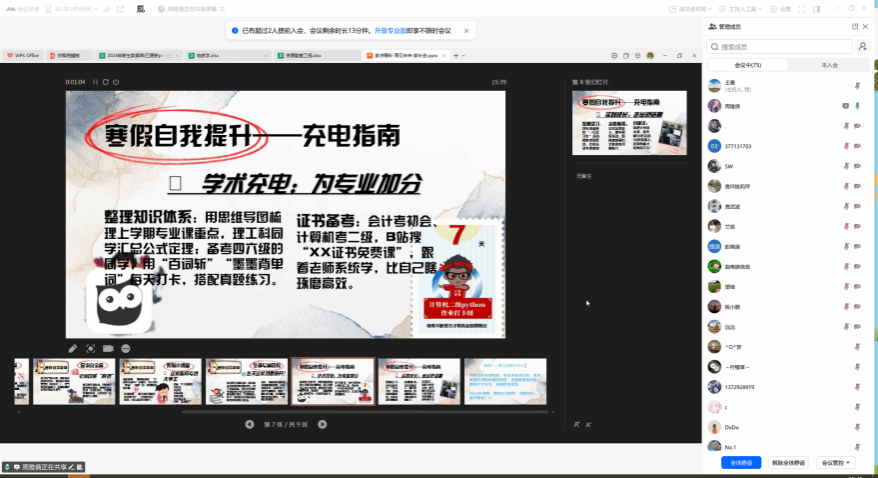
Task: Pop out the member management panel
Action: [854, 26]
